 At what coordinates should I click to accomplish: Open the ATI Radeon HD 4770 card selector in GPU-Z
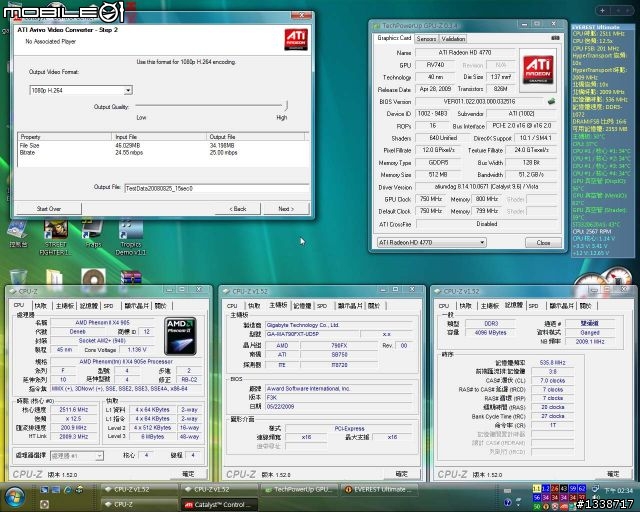(431, 243)
